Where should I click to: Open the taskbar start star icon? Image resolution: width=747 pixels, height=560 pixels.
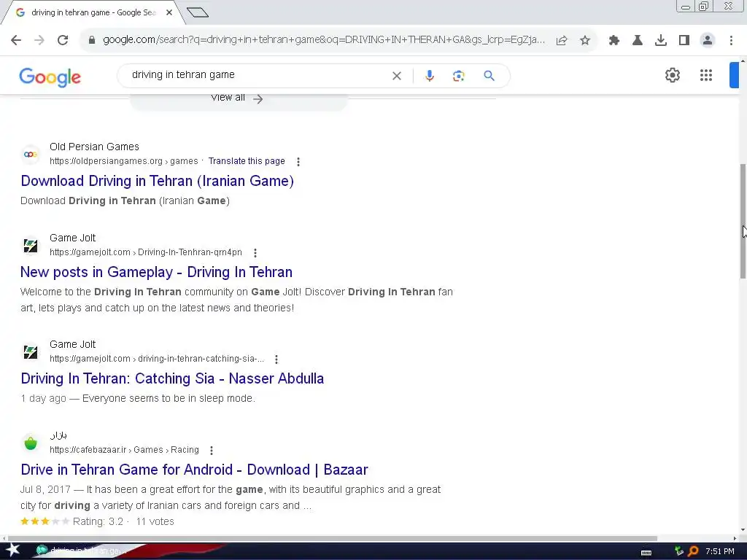[12, 551]
